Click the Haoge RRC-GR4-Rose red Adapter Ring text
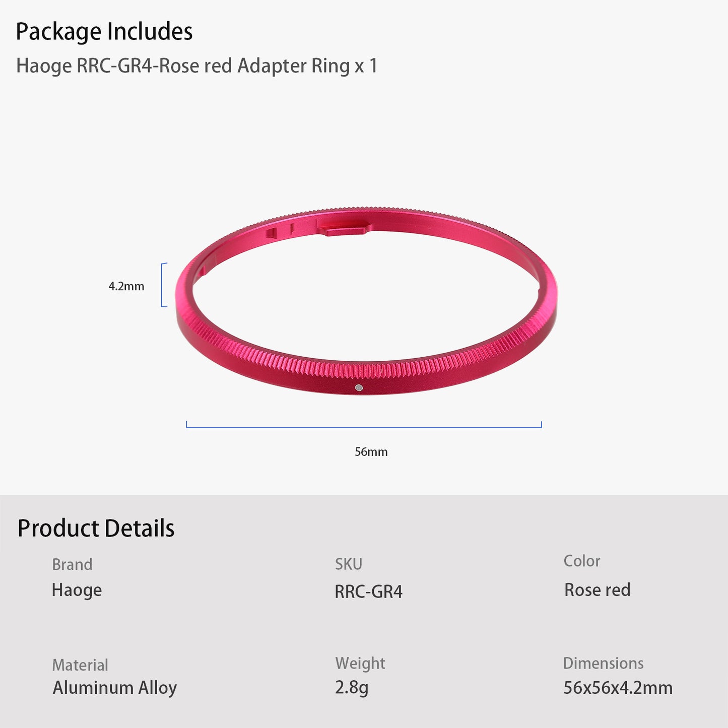 196,66
